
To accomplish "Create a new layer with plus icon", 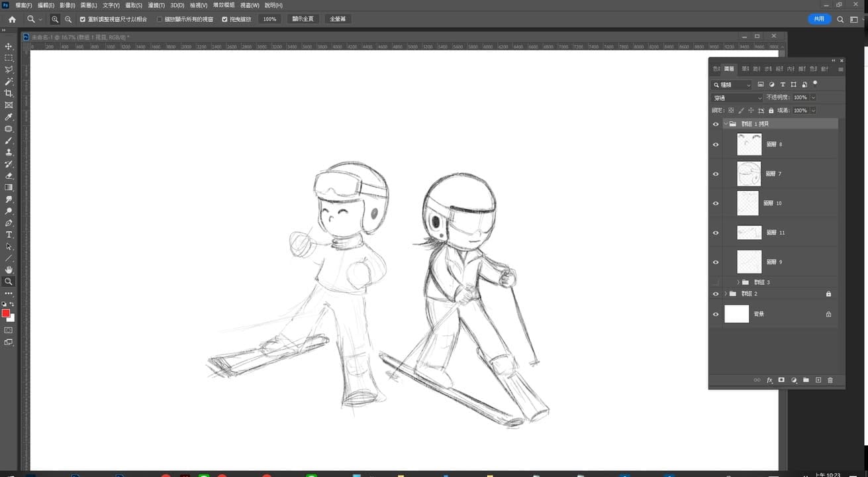I will [818, 380].
